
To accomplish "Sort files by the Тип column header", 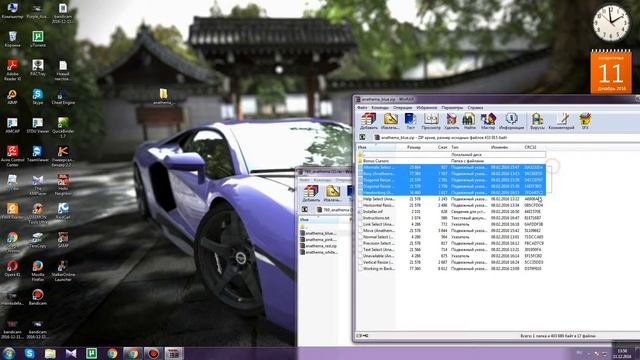I will pos(469,147).
